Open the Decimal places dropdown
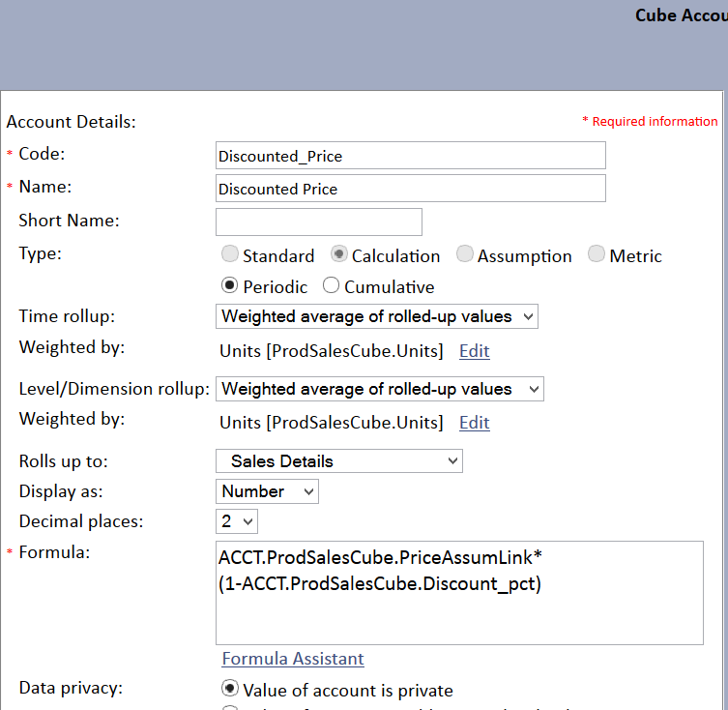The image size is (728, 710). 236,521
